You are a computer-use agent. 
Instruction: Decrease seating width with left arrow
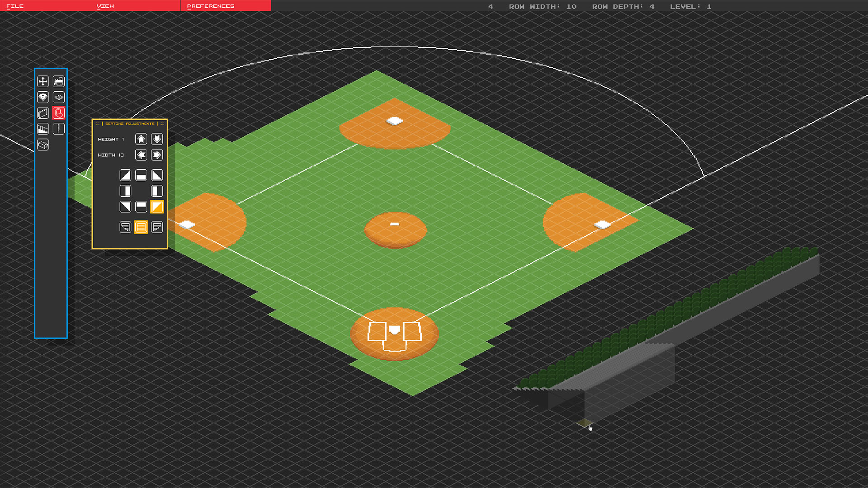(x=141, y=155)
